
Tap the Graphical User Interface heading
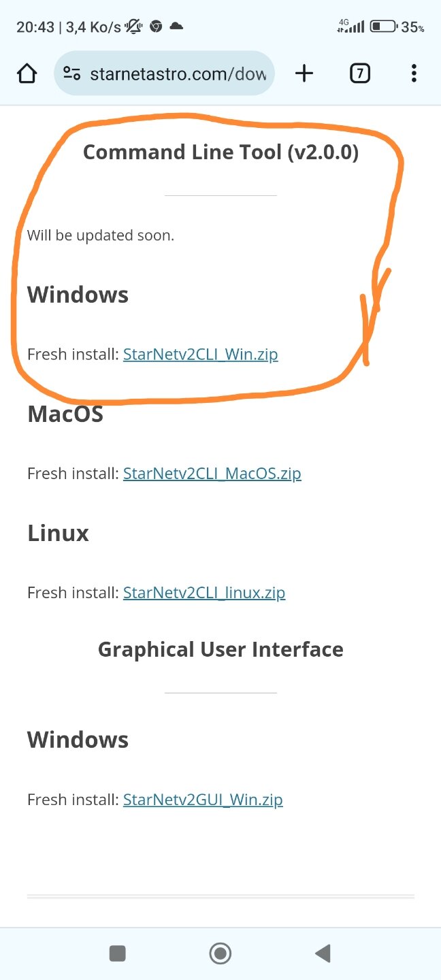point(220,649)
